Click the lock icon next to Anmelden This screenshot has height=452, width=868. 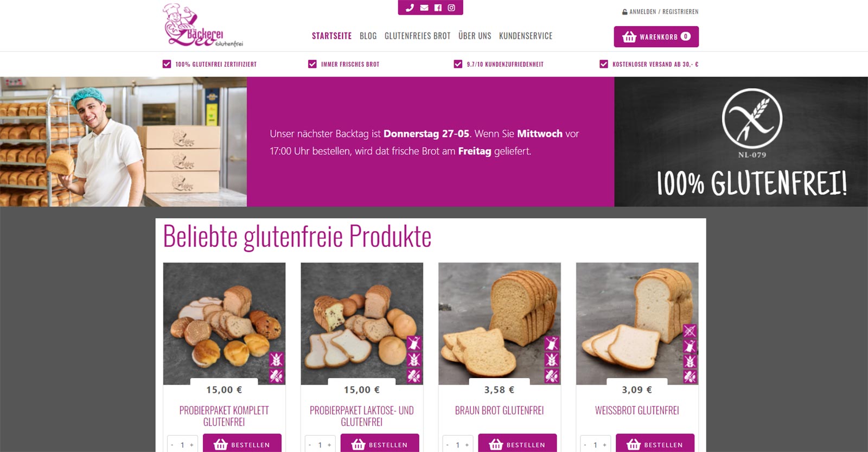(x=625, y=12)
